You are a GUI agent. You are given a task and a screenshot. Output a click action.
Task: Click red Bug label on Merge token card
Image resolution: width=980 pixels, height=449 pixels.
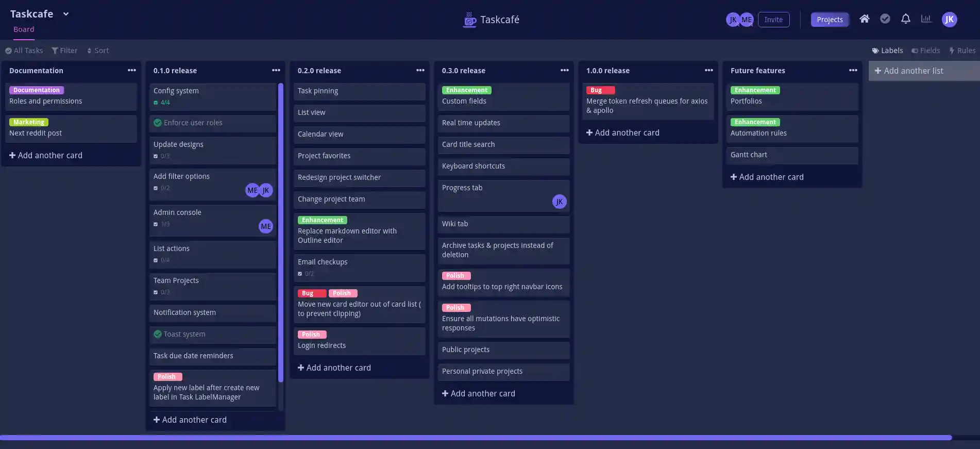click(600, 90)
